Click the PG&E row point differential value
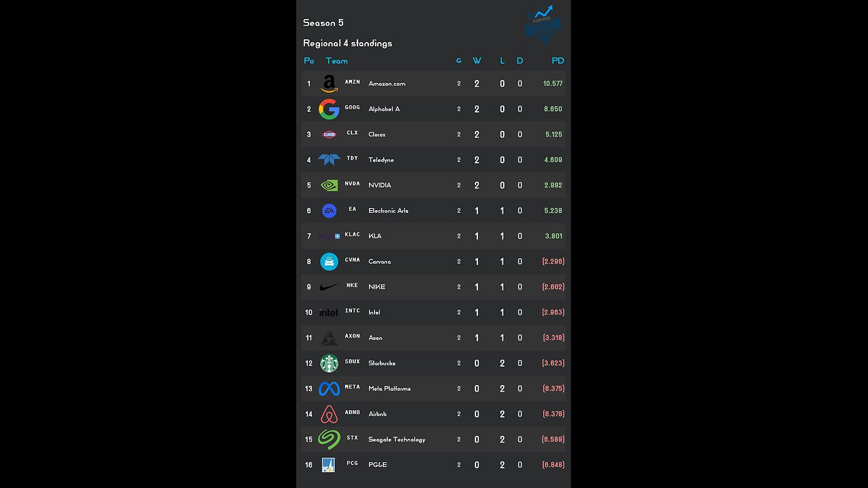The height and width of the screenshot is (488, 868). (553, 465)
